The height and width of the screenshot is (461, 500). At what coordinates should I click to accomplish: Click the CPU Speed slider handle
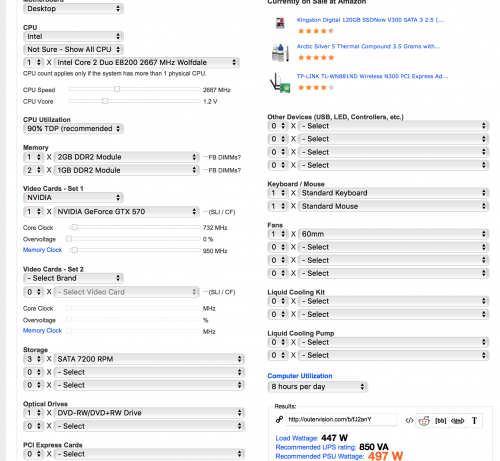pos(117,89)
